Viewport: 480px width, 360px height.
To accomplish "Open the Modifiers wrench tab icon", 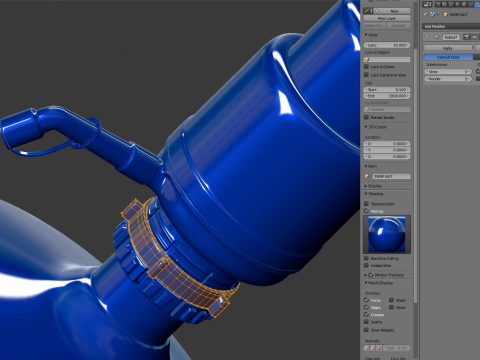I will (x=477, y=4).
